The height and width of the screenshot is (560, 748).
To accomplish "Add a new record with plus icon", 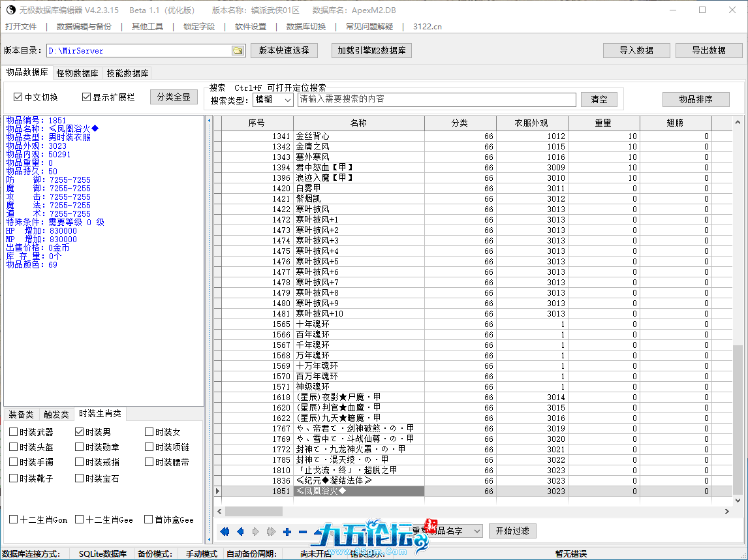I will pos(287,532).
